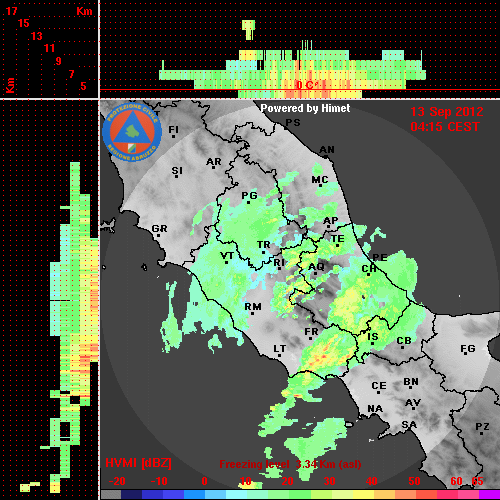Click the NA city label

[375, 408]
